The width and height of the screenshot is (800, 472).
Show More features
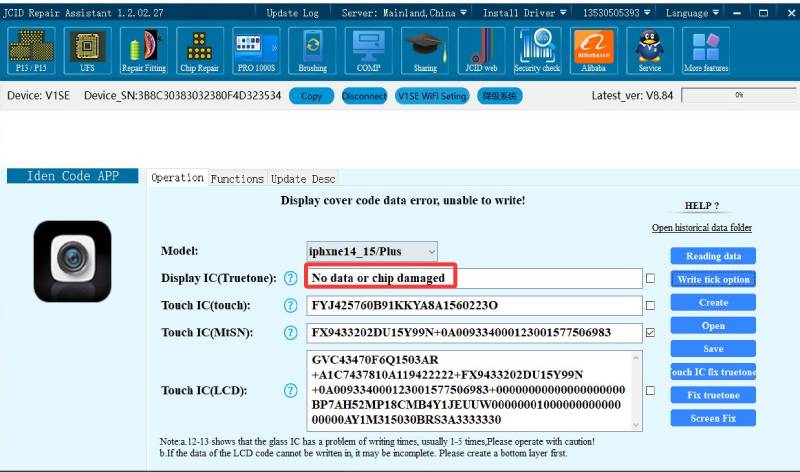[x=706, y=51]
